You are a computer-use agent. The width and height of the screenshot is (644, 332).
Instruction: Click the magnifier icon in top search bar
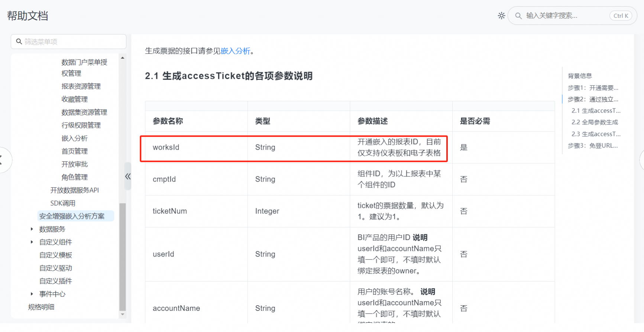pyautogui.click(x=518, y=16)
